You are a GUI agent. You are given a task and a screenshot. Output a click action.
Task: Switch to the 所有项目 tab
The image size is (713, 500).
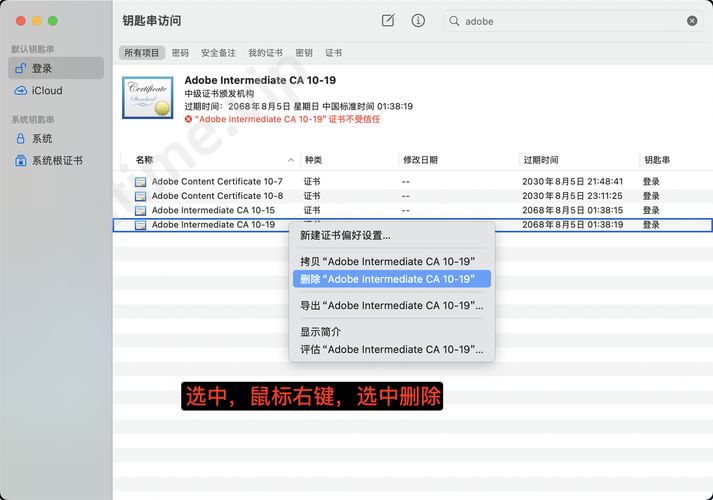pyautogui.click(x=141, y=53)
